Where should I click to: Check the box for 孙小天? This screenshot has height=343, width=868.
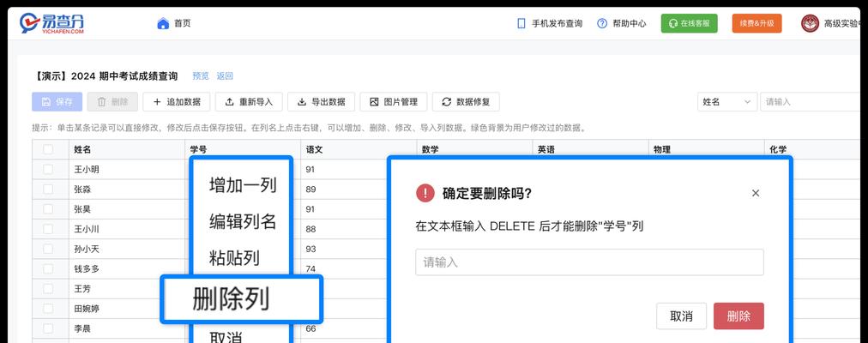48,249
